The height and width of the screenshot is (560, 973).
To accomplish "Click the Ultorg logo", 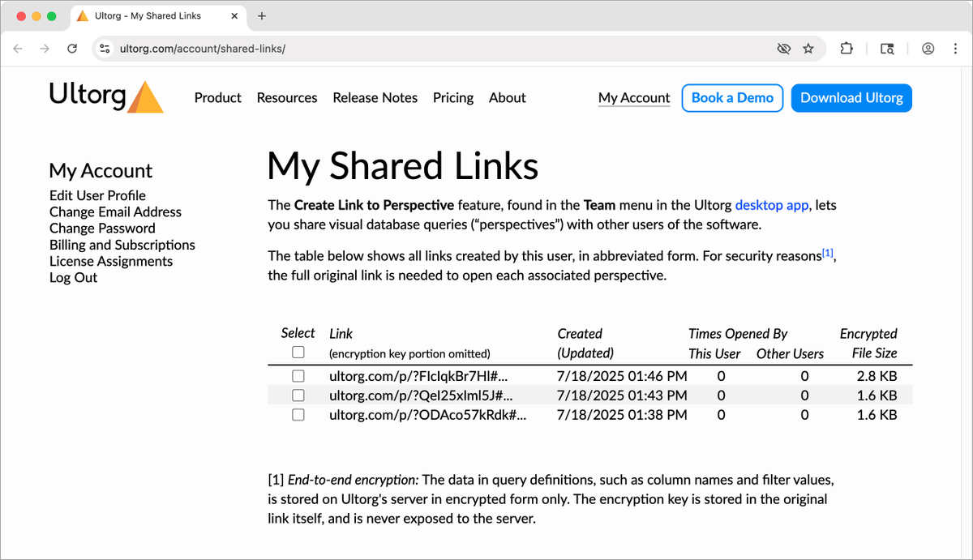I will pos(106,96).
